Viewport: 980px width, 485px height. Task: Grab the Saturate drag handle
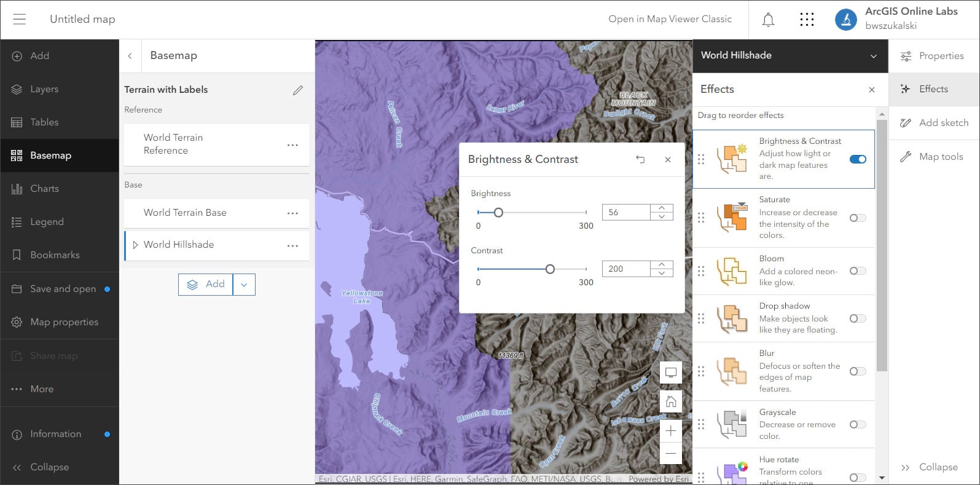click(701, 218)
